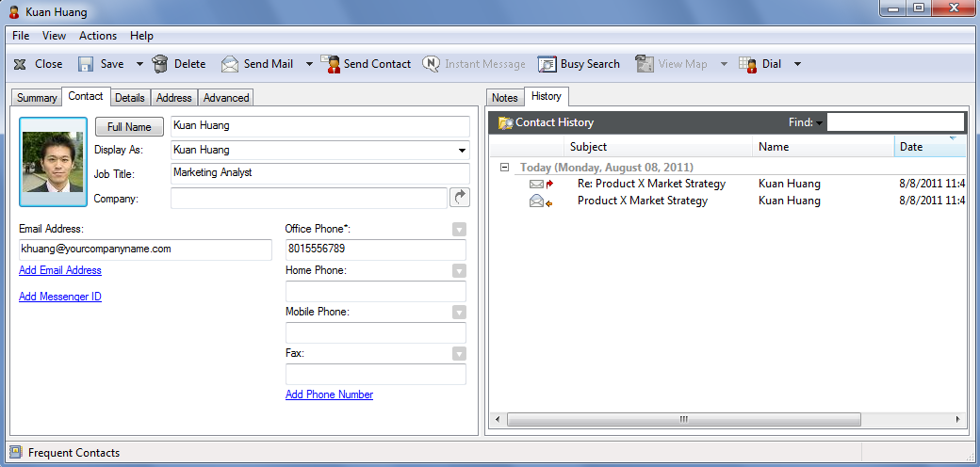Screen dimensions: 980x467
Task: Open the Home Phone type dropdown
Action: (x=460, y=271)
